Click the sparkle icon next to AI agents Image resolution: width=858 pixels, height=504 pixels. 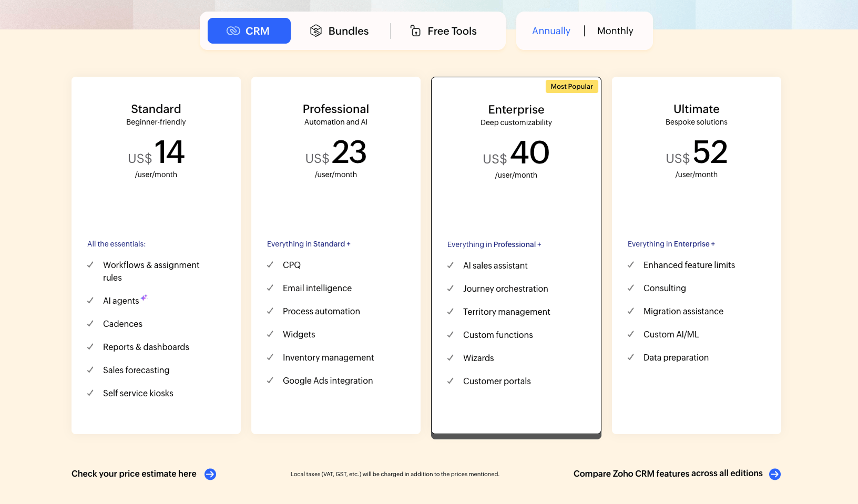coord(144,297)
